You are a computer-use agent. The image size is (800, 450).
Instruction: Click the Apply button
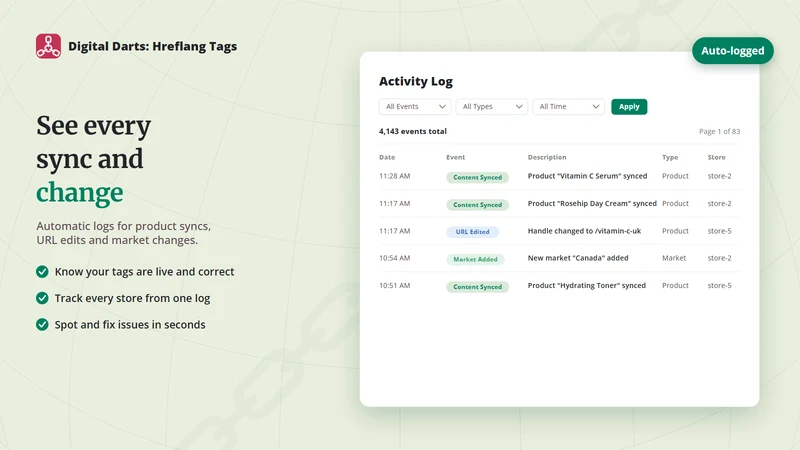(629, 107)
